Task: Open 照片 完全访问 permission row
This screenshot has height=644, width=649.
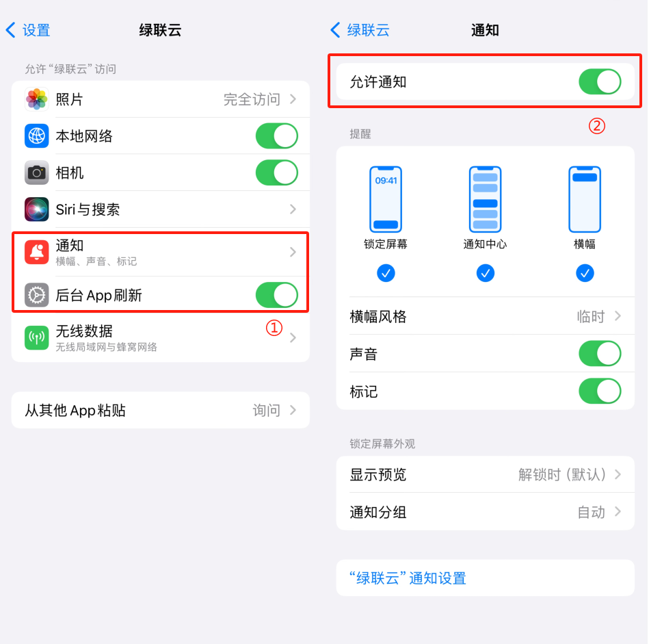Action: click(161, 99)
